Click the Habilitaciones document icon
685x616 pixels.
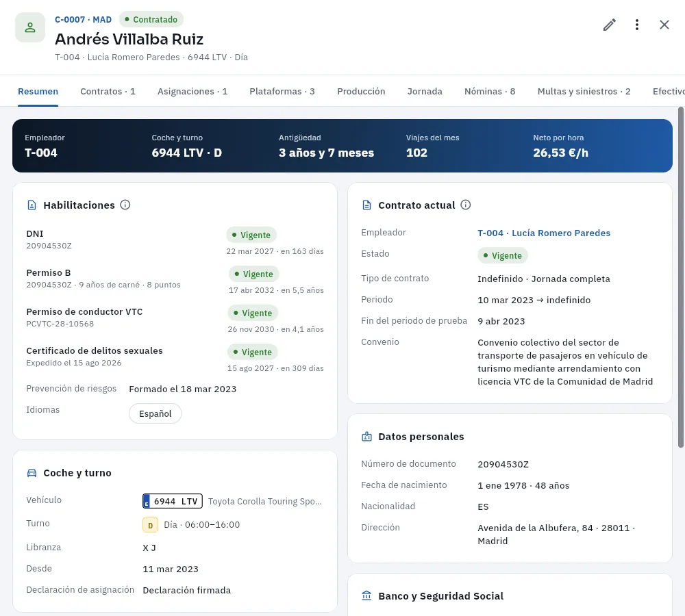(x=32, y=205)
